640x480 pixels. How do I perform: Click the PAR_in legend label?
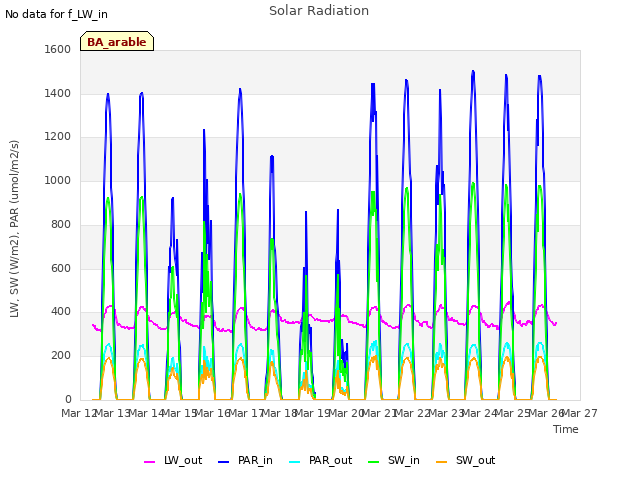(255, 460)
